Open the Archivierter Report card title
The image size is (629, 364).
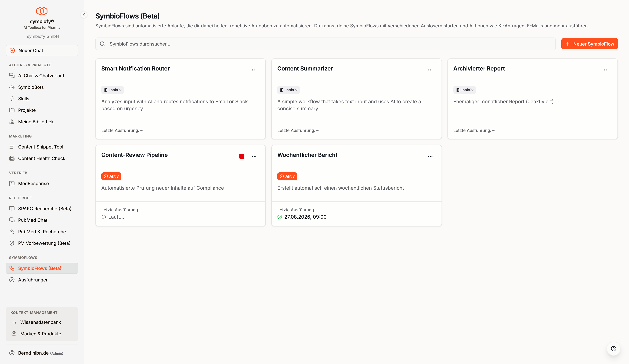[479, 69]
